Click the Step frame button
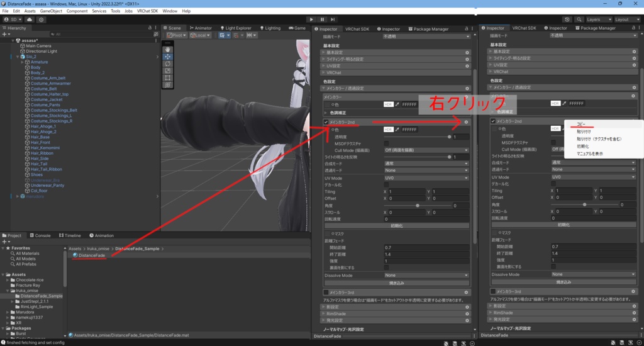The height and width of the screenshot is (346, 644). 333,20
